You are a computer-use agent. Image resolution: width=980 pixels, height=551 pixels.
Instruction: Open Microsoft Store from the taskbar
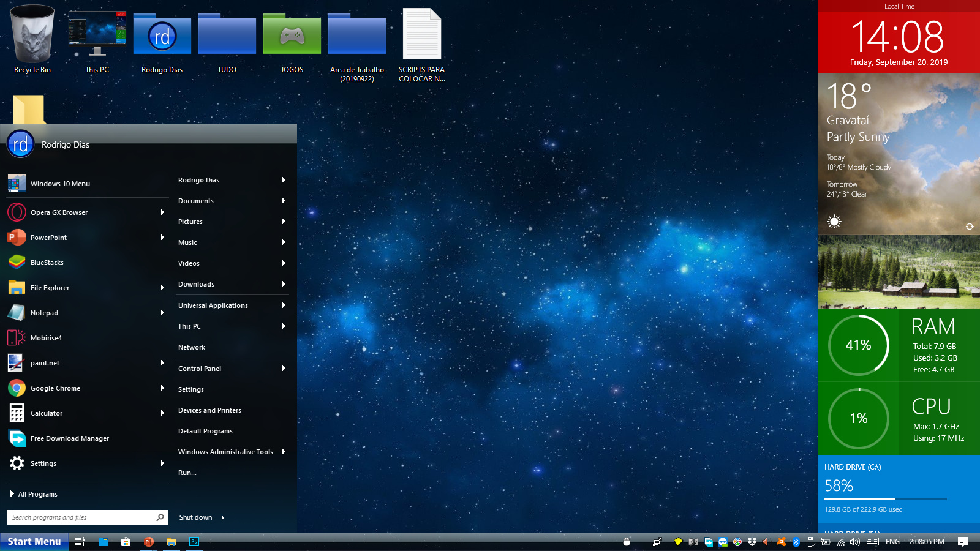pos(126,542)
